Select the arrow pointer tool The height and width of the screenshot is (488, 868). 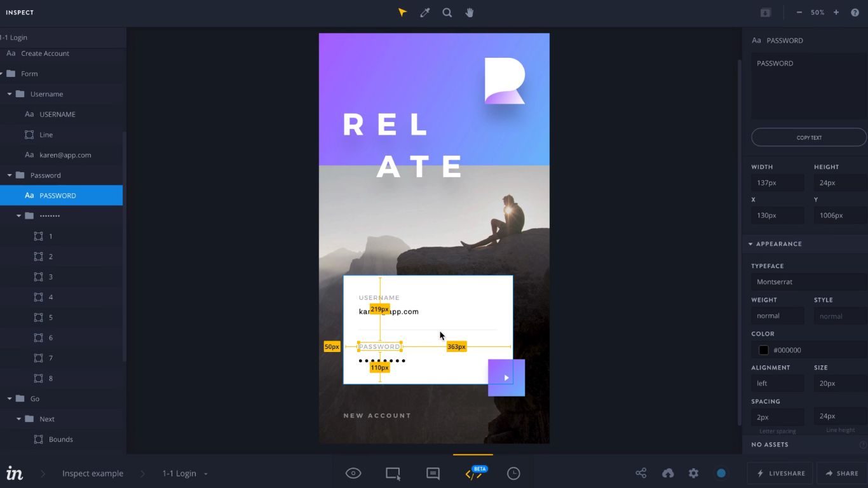click(402, 13)
